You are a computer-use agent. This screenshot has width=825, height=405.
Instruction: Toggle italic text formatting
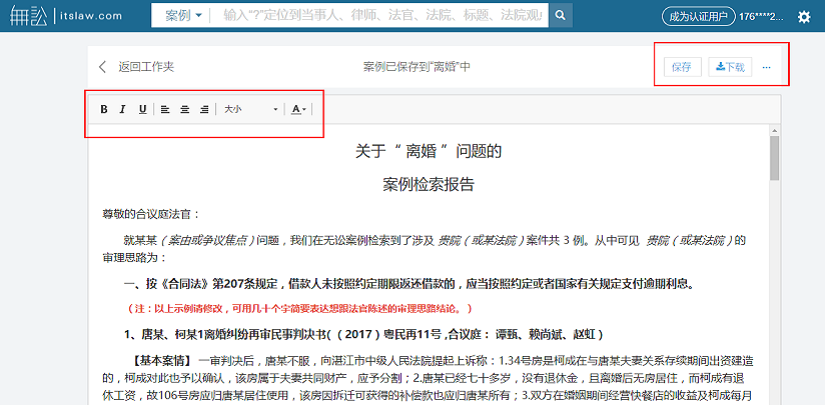123,109
